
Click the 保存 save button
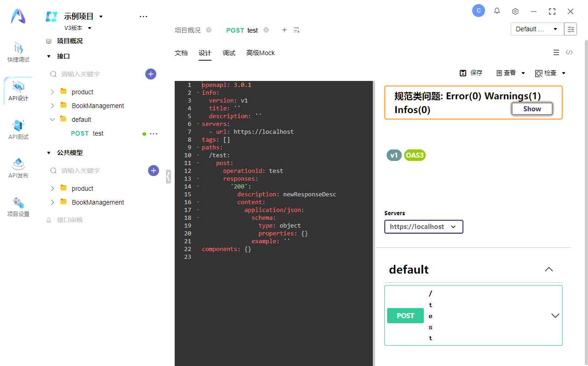coord(471,73)
